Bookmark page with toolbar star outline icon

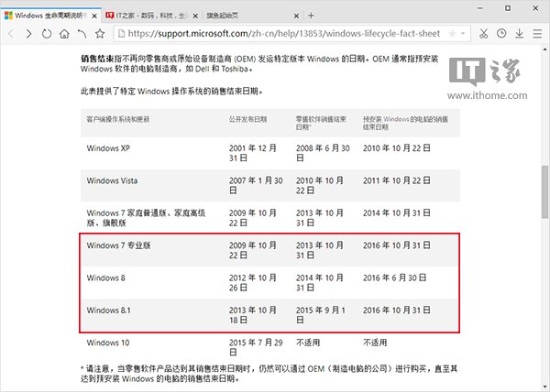pyautogui.click(x=100, y=34)
